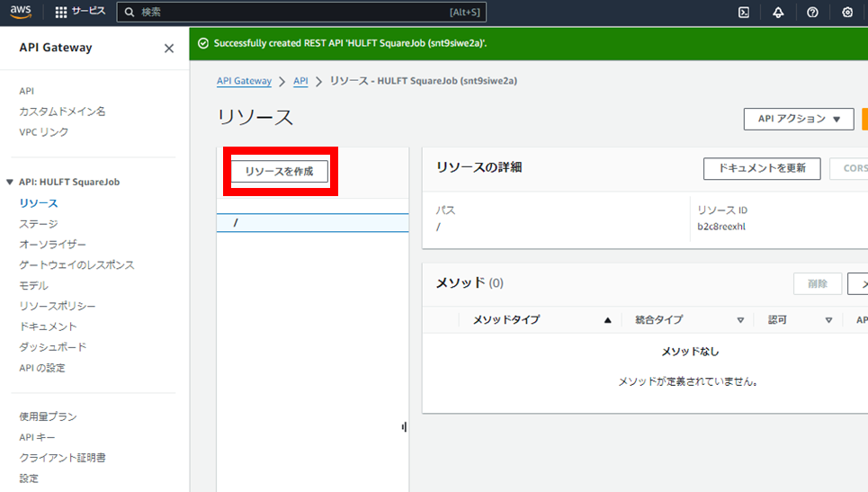Open the API アクション dropdown

[x=799, y=119]
